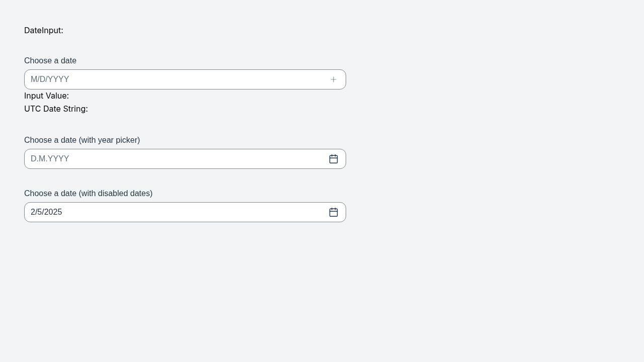The height and width of the screenshot is (362, 644).
Task: Click the 'UTC Date String:' text line
Action: pos(56,109)
